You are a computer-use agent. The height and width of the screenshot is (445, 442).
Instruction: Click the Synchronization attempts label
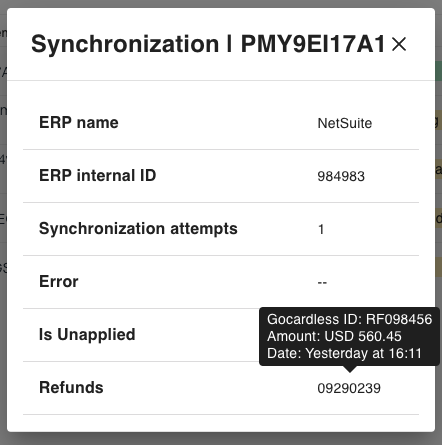[x=138, y=229]
